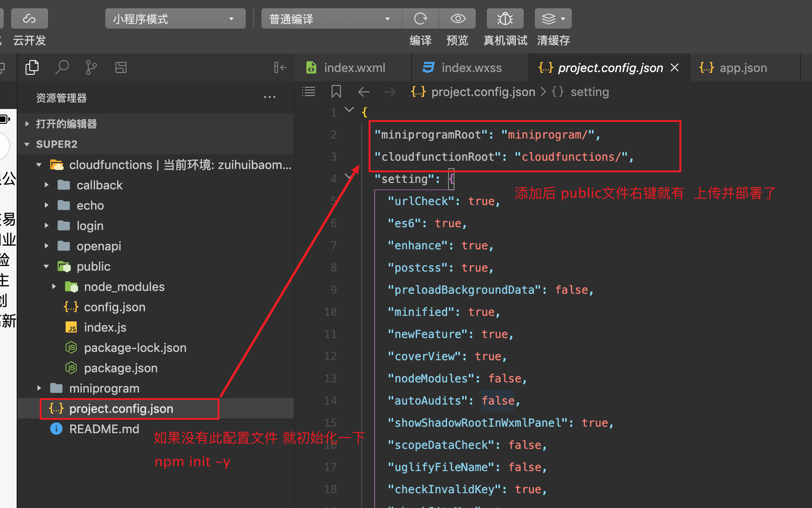Click the outline list icon in breadcrumb bar
The image size is (812, 508).
309,92
